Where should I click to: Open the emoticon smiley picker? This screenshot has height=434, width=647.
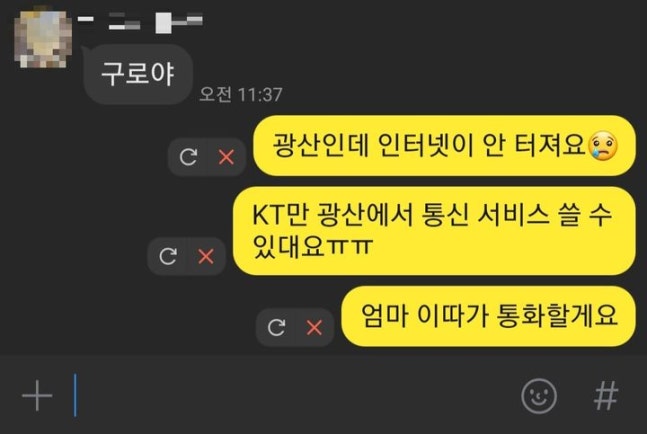pyautogui.click(x=538, y=396)
